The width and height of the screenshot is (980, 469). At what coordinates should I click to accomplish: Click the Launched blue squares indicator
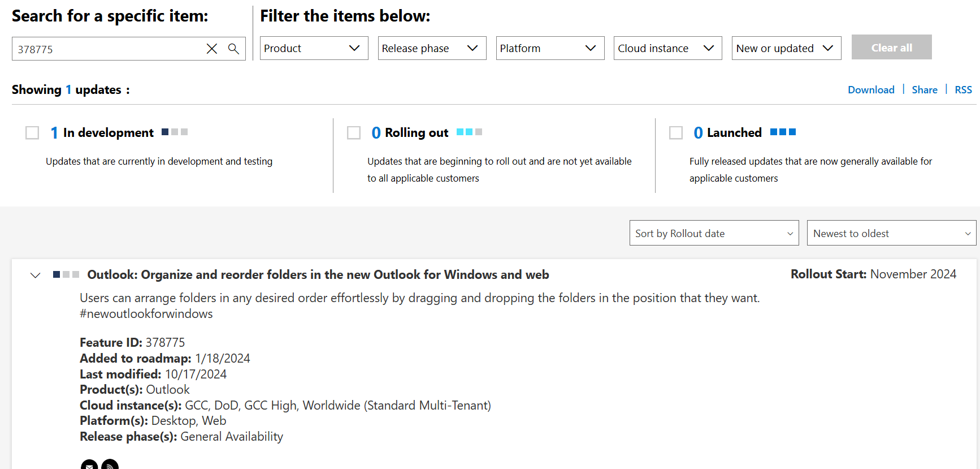pyautogui.click(x=783, y=132)
